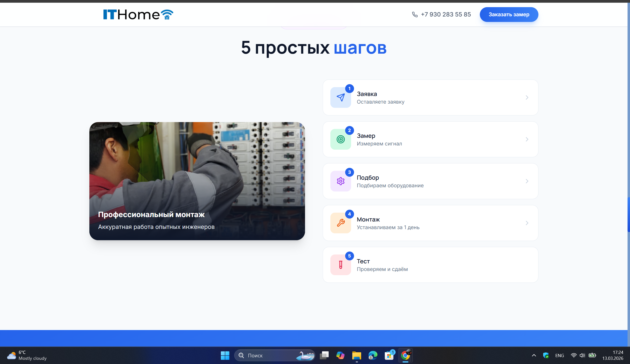Viewport: 630px width, 364px height.
Task: Open Google Chrome from the taskbar
Action: [x=405, y=355]
